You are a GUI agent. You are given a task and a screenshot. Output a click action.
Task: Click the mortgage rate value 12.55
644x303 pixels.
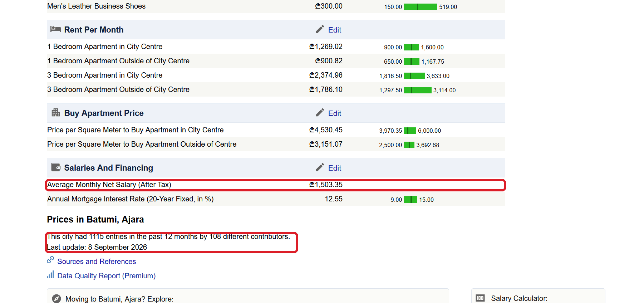(x=334, y=199)
